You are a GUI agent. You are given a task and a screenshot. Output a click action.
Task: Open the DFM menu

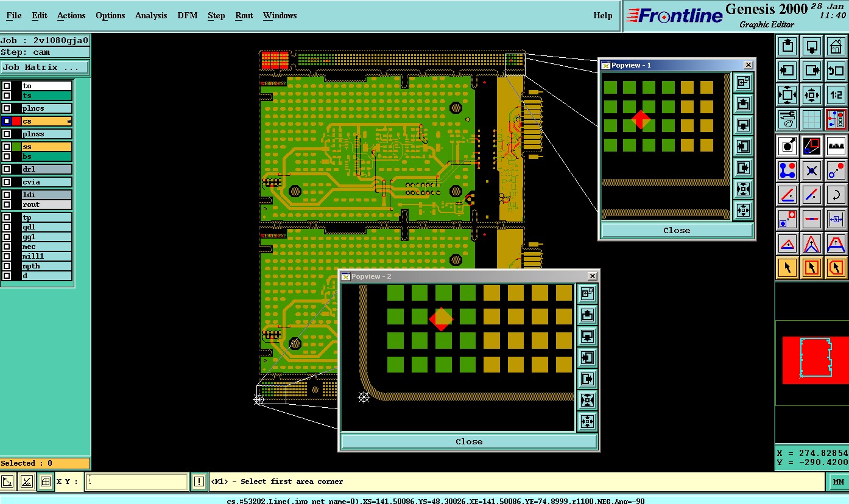tap(188, 15)
